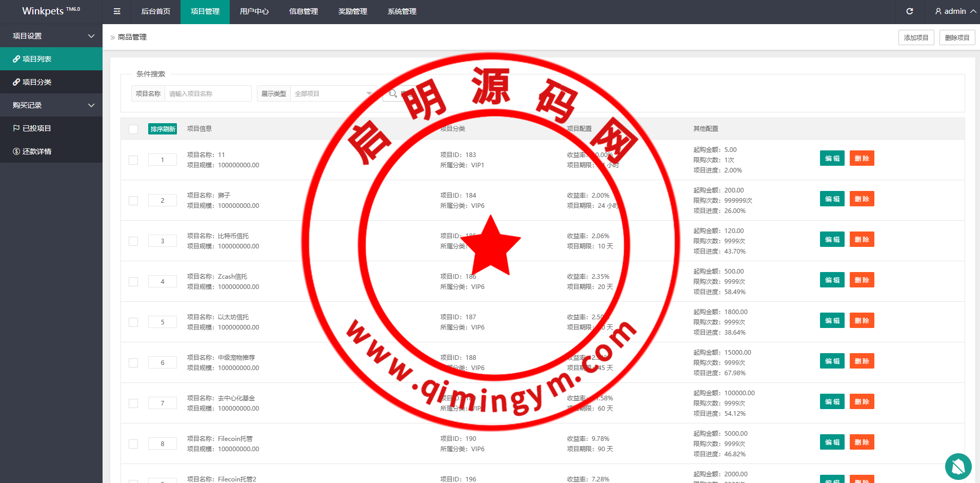This screenshot has width=980, height=483.
Task: Click the floating notification bell icon
Action: pyautogui.click(x=958, y=466)
